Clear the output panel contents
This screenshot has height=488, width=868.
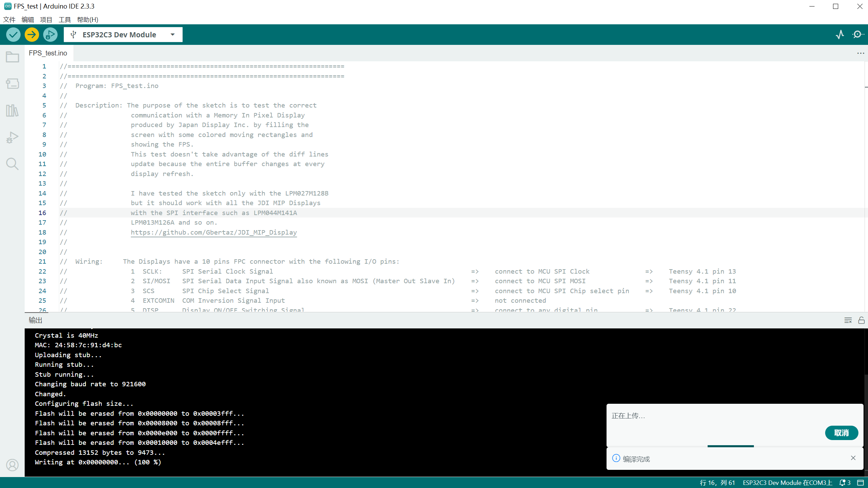coord(848,320)
